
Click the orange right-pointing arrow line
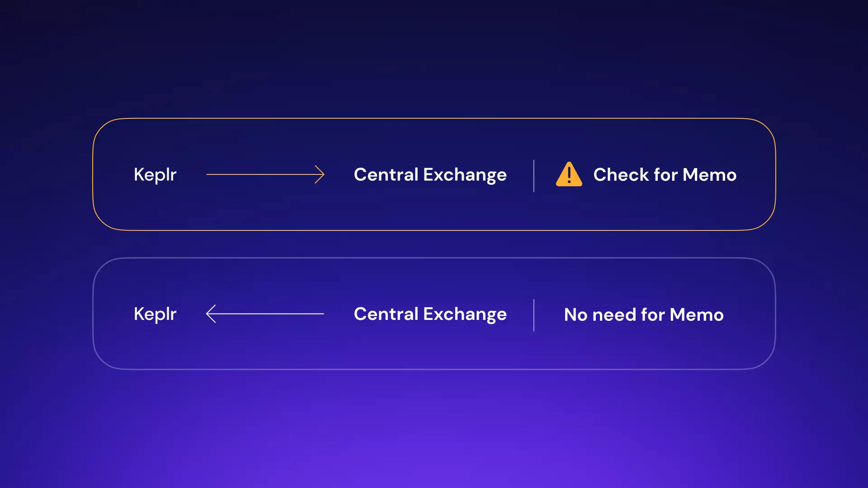click(265, 174)
